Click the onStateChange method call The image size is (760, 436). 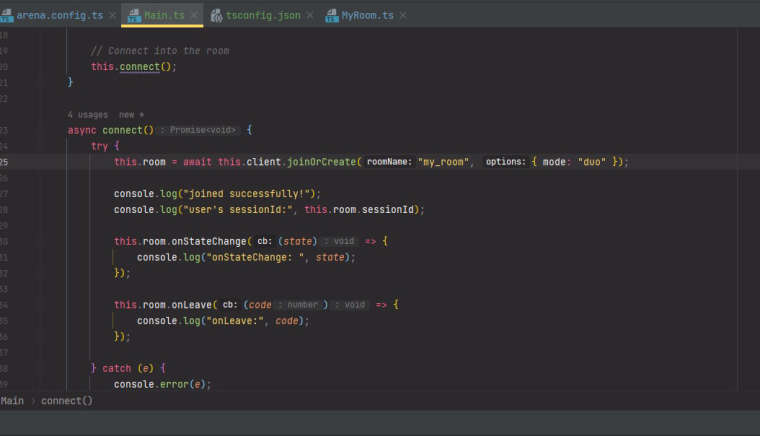pyautogui.click(x=209, y=241)
